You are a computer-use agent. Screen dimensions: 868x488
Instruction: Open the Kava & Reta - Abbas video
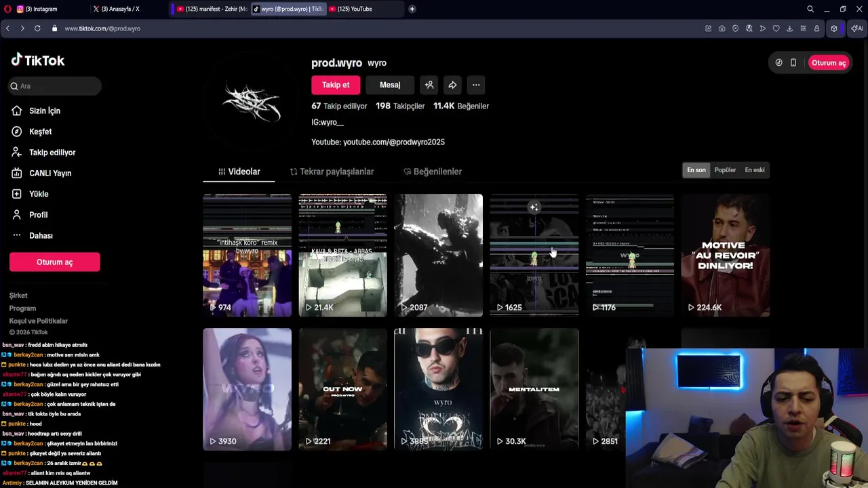coord(343,256)
